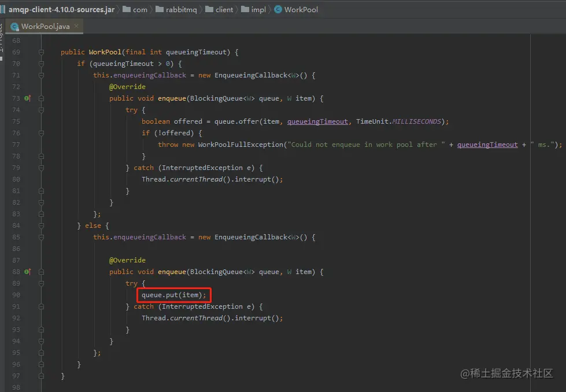Viewport: 566px width, 392px height.
Task: Click the @Override annotation on line 87
Action: coord(127,260)
